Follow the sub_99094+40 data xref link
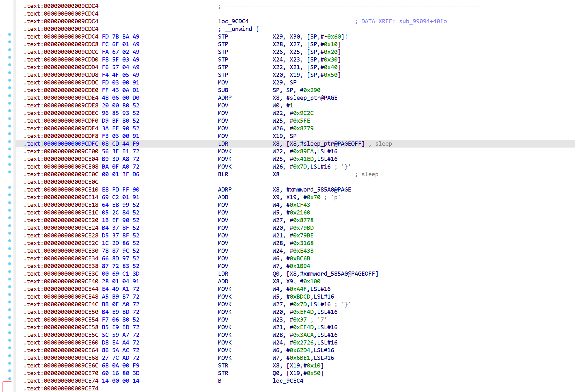 coord(423,21)
